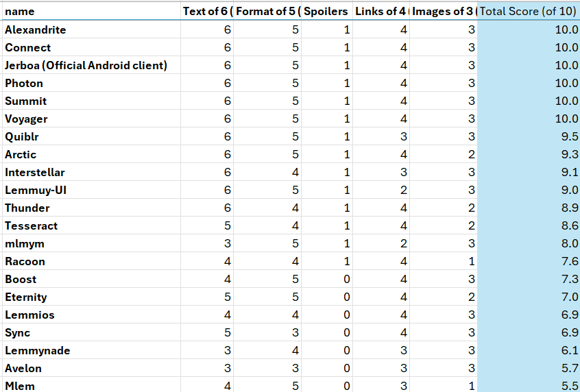Select Avelon's Format score of 3
This screenshot has height=392, width=580.
pyautogui.click(x=267, y=368)
